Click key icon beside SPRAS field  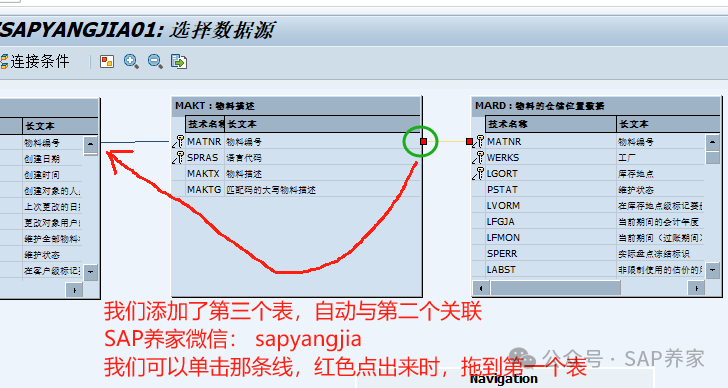pos(179,158)
